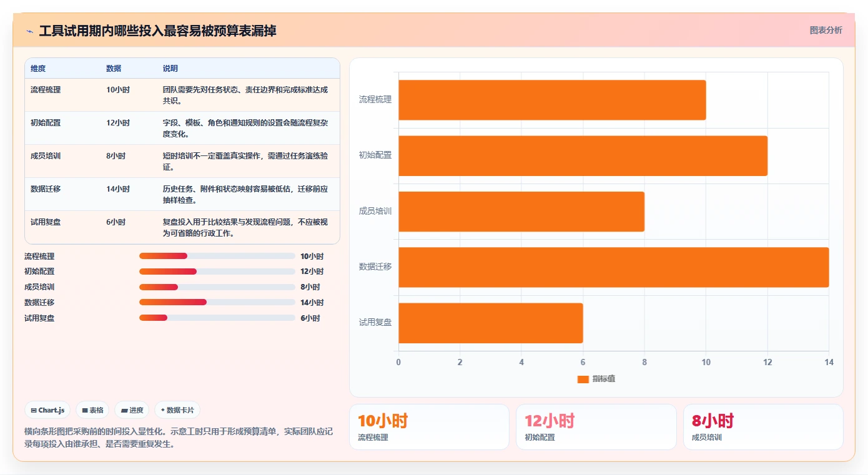Click the 6小时 value beside the progress bar
Screen dimensions: 868x475
point(310,318)
